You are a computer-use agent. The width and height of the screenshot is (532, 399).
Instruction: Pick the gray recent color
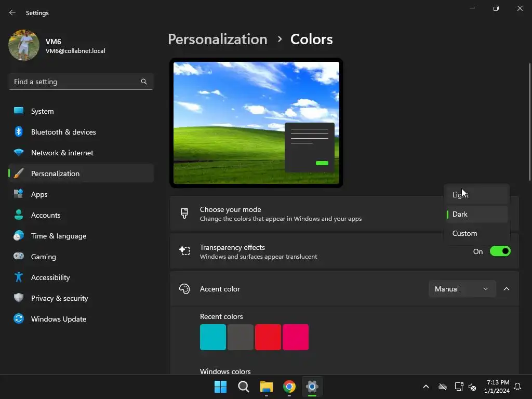[240, 337]
